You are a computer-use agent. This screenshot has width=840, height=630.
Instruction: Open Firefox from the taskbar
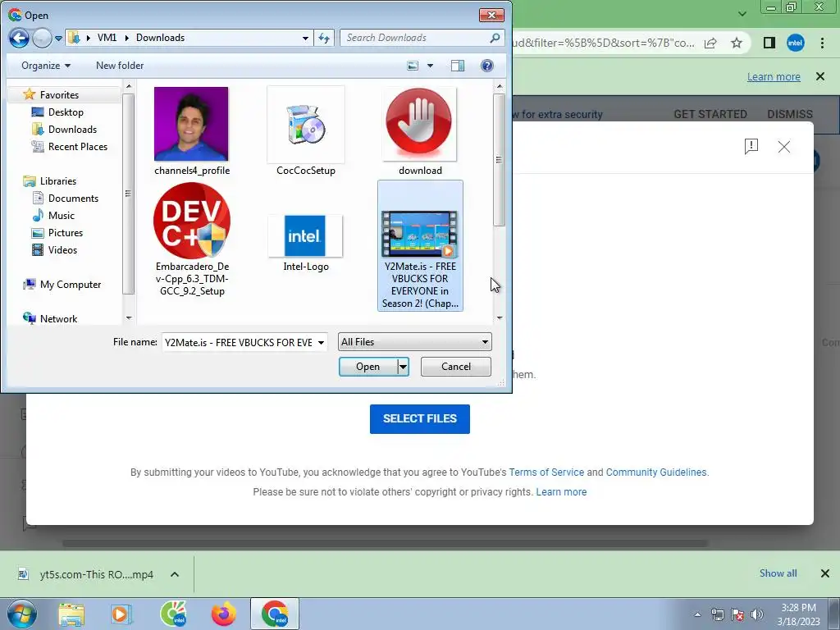pyautogui.click(x=223, y=614)
